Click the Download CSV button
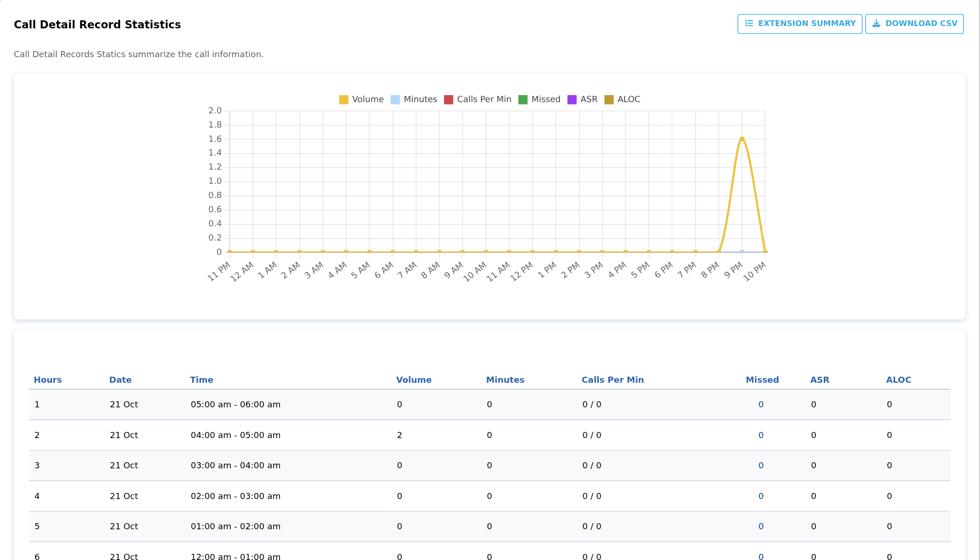Screen dimensions: 980x560 pos(914,24)
